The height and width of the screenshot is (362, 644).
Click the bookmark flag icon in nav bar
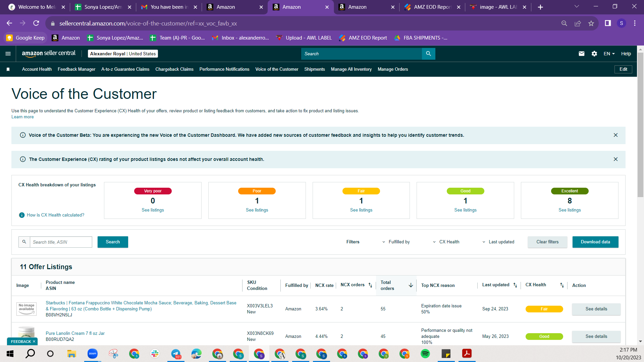point(8,69)
